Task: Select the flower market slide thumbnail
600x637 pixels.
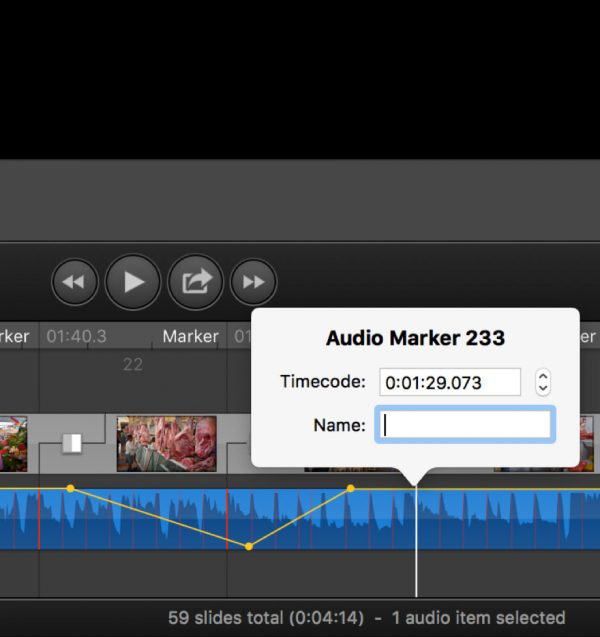Action: point(13,444)
